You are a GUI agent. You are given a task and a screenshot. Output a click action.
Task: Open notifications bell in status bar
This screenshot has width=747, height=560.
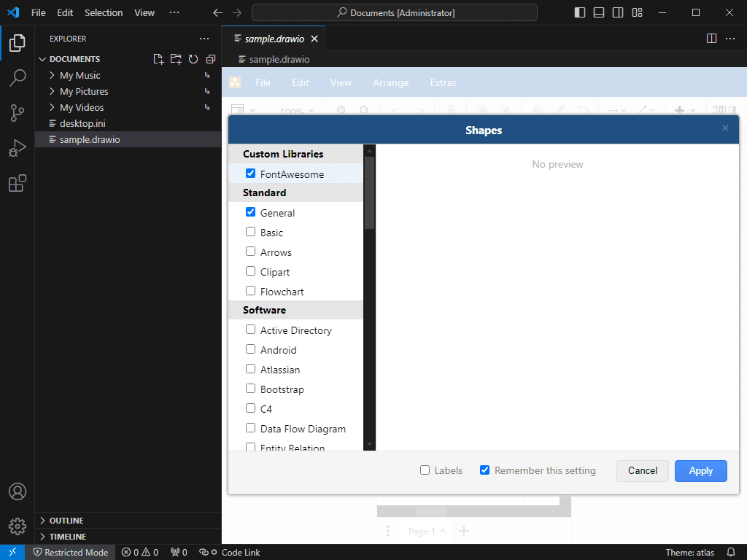[x=731, y=553]
